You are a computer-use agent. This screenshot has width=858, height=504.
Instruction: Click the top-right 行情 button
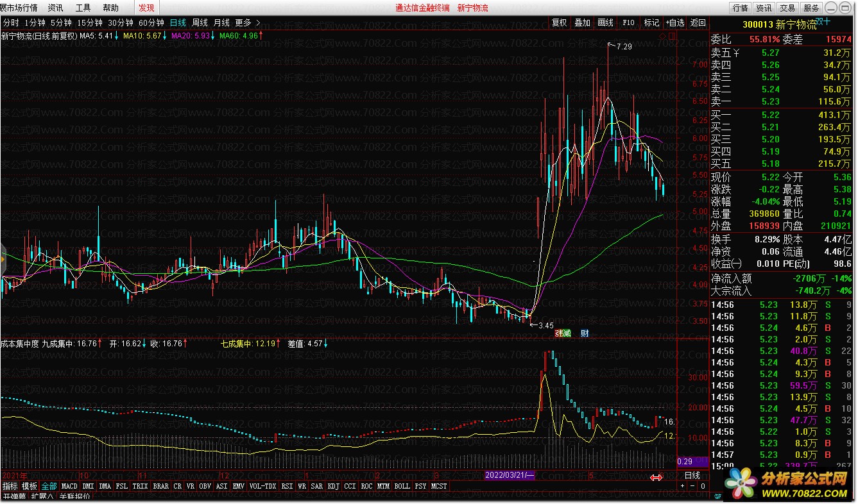pos(740,8)
